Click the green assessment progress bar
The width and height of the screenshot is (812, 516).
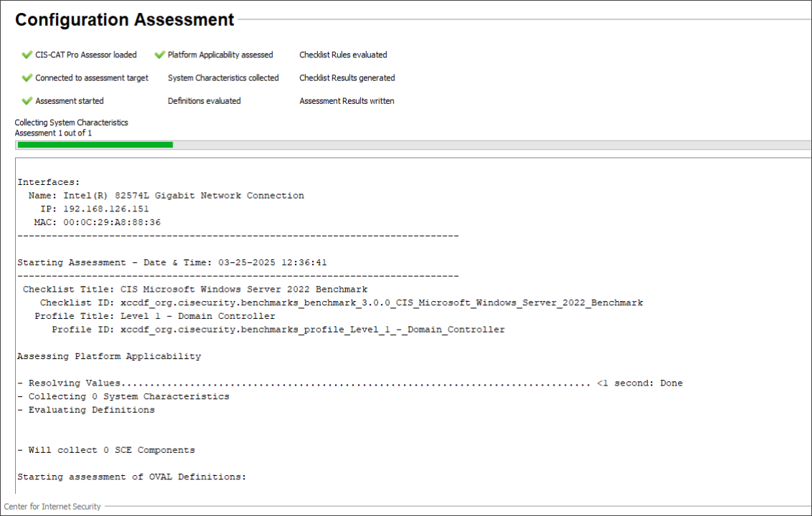pos(95,145)
